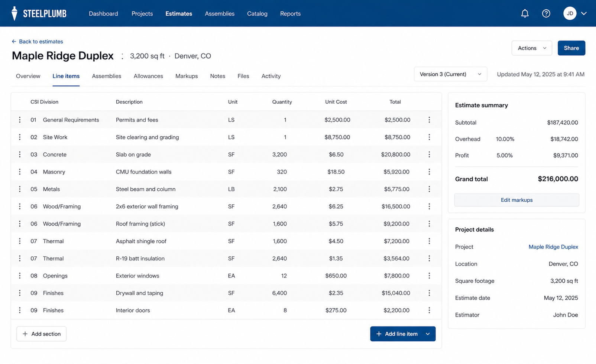Open row menu for R-19 batt insulation

429,259
